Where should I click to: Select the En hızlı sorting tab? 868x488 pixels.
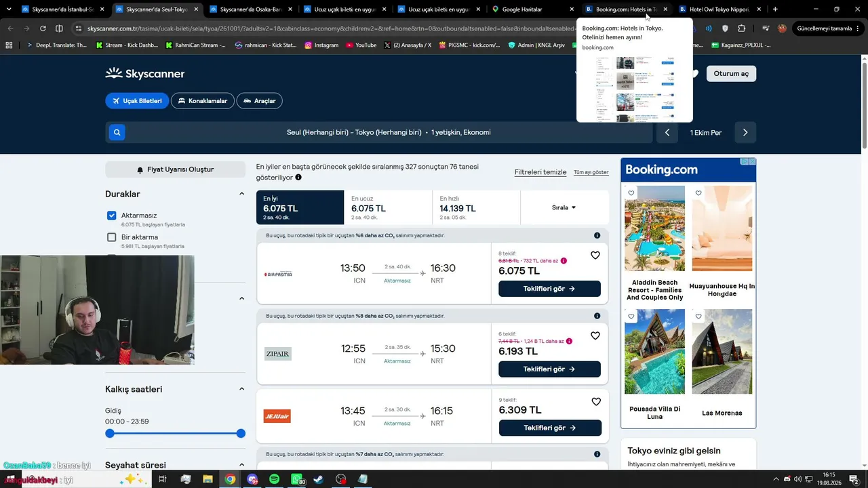pyautogui.click(x=476, y=207)
